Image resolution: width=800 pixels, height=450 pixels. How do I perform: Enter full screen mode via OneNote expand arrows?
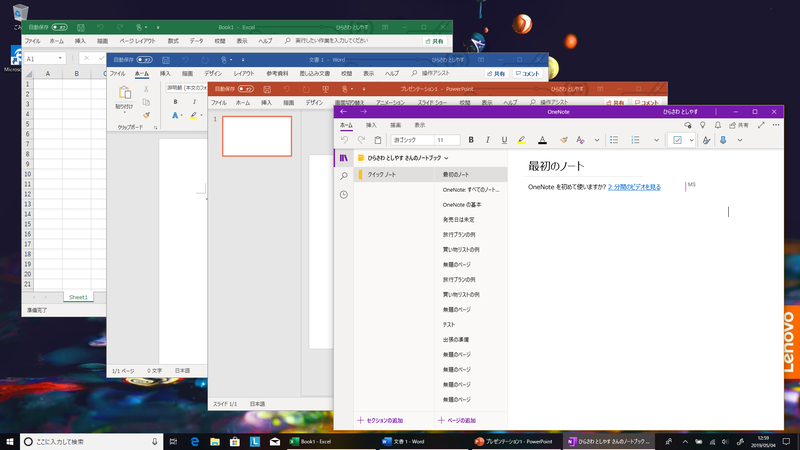(x=761, y=125)
